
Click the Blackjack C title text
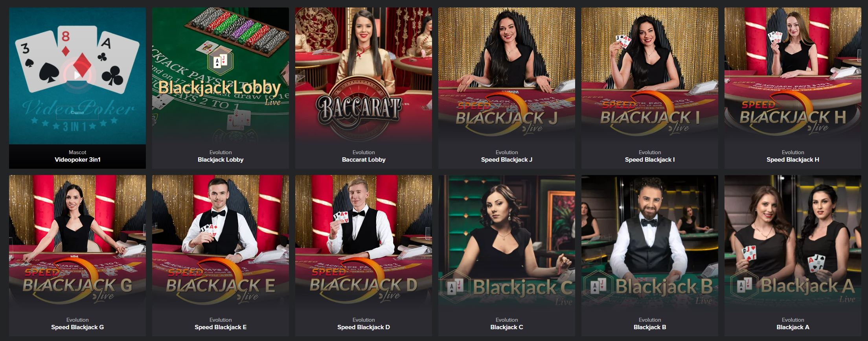[507, 327]
